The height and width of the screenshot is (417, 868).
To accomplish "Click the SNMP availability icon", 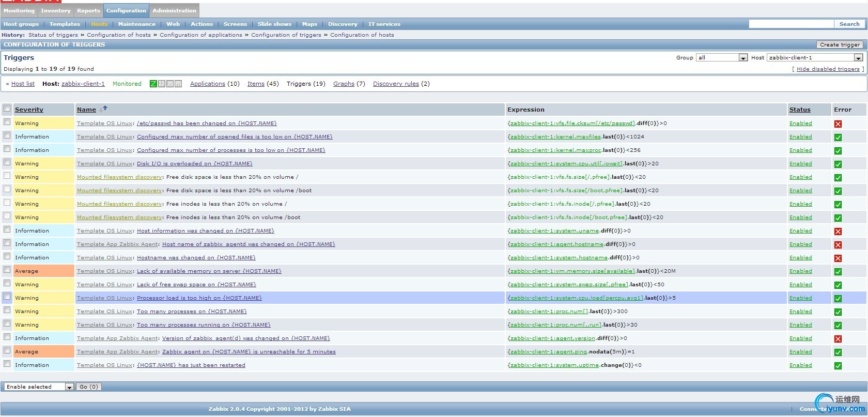I will (162, 84).
